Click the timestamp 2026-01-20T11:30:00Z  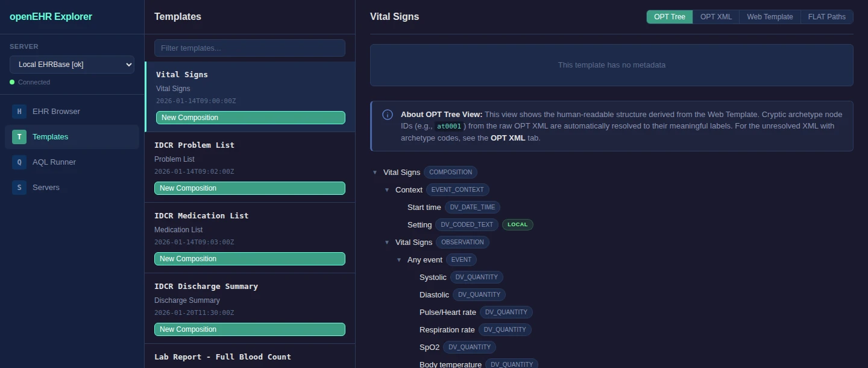pyautogui.click(x=194, y=313)
